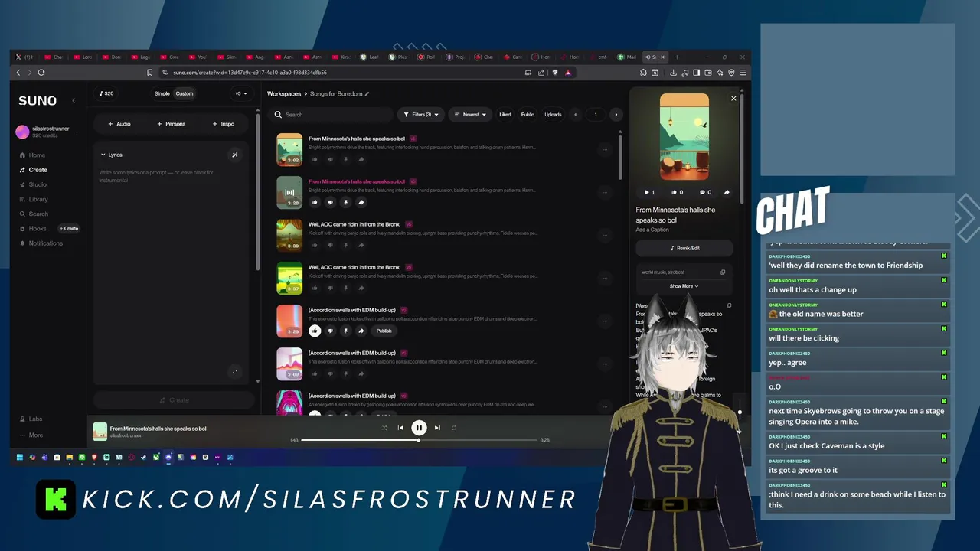Bookmark this page in address bar
The height and width of the screenshot is (551, 980).
[150, 73]
